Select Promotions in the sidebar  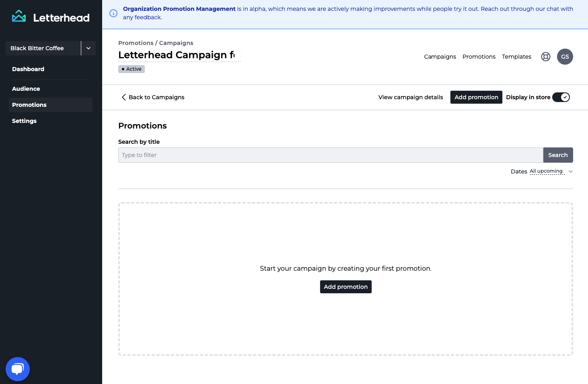(51, 105)
